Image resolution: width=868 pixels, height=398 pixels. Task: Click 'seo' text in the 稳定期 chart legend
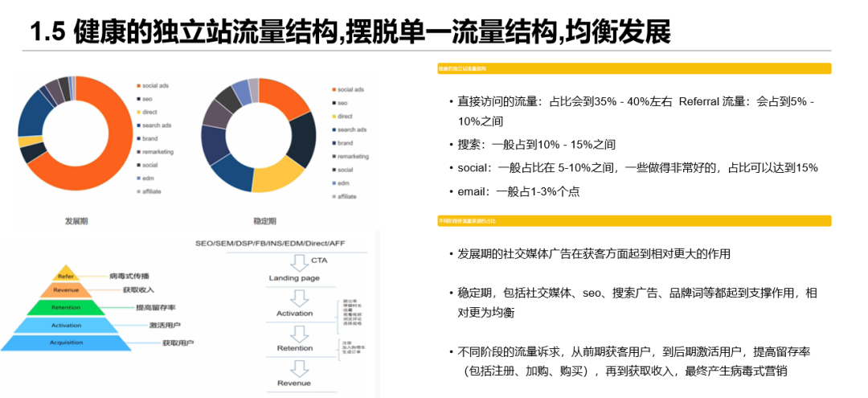(342, 103)
